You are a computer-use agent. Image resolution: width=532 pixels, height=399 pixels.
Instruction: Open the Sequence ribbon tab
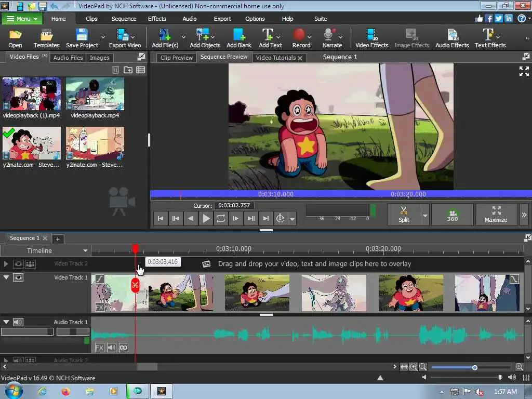click(124, 19)
